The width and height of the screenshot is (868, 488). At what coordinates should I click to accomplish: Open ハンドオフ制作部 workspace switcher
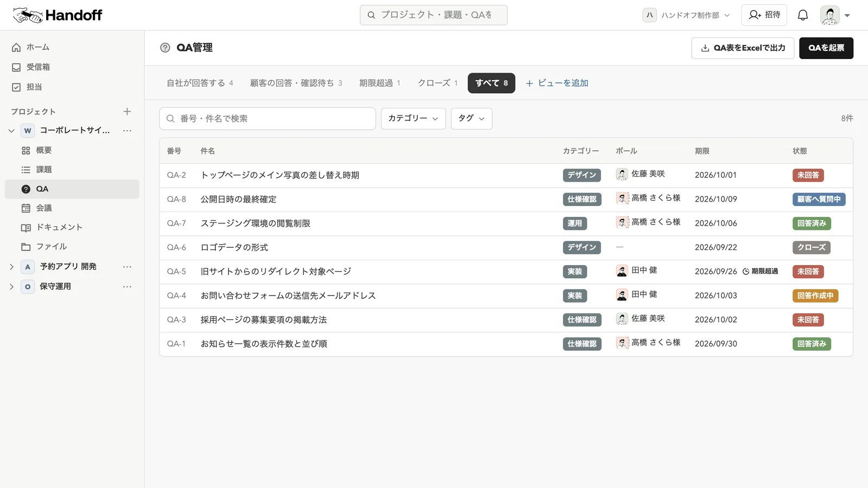pos(687,15)
